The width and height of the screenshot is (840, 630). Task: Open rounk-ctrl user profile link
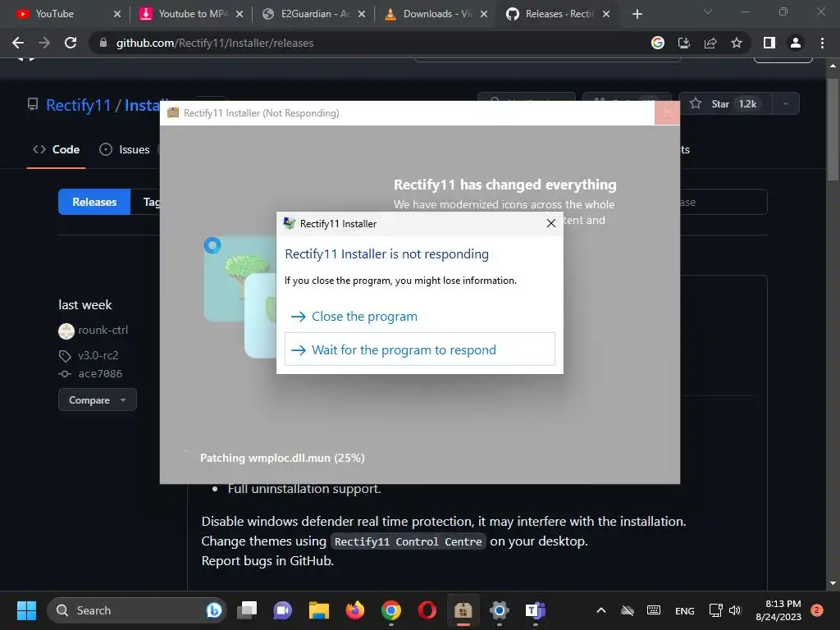pyautogui.click(x=103, y=330)
